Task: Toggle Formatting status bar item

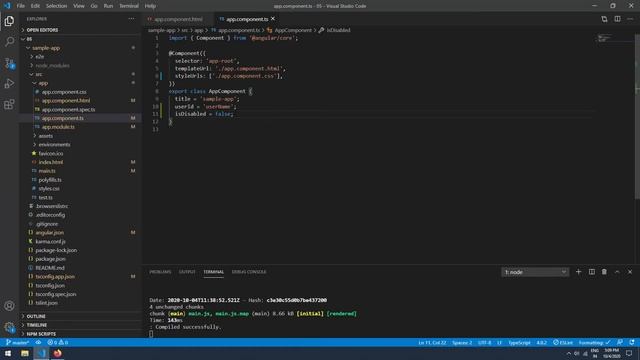Action: pyautogui.click(x=594, y=342)
